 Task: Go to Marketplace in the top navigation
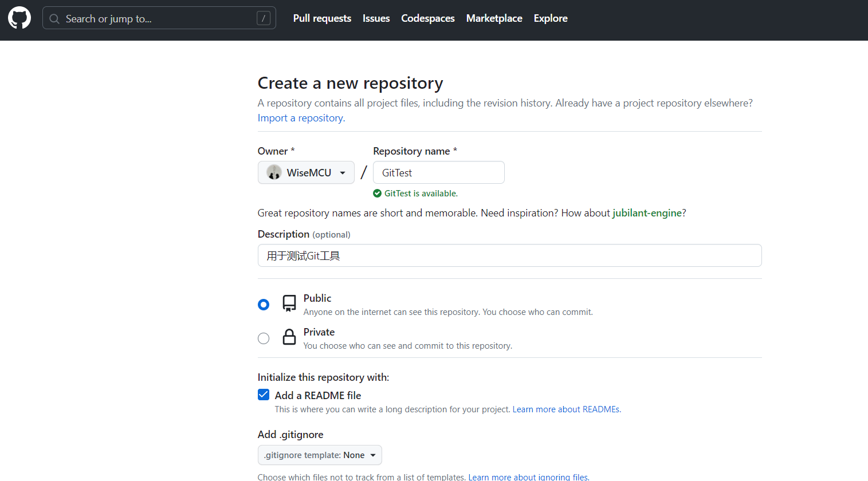tap(494, 18)
